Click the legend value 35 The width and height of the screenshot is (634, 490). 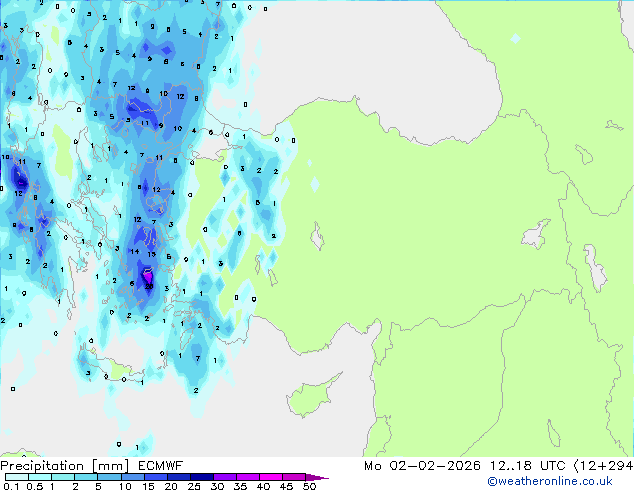(240, 486)
